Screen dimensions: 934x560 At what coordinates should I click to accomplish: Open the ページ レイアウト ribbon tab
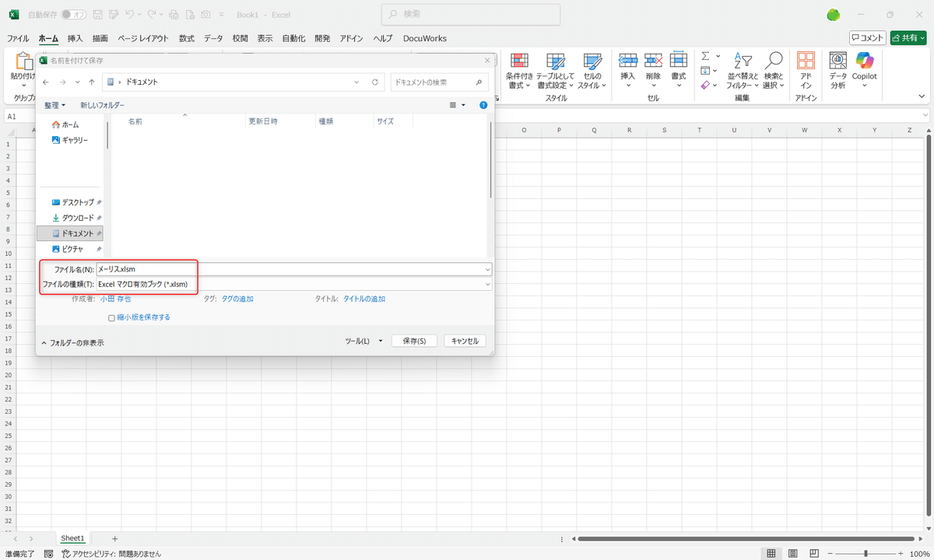click(143, 38)
